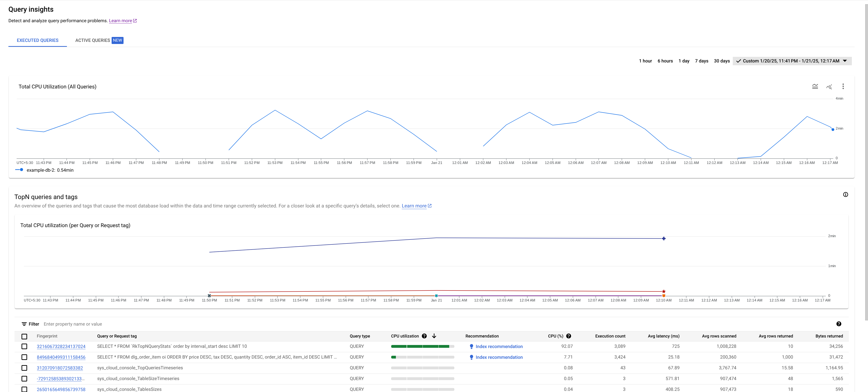Select the header checkbox to select all queries
The height and width of the screenshot is (392, 868).
(24, 336)
